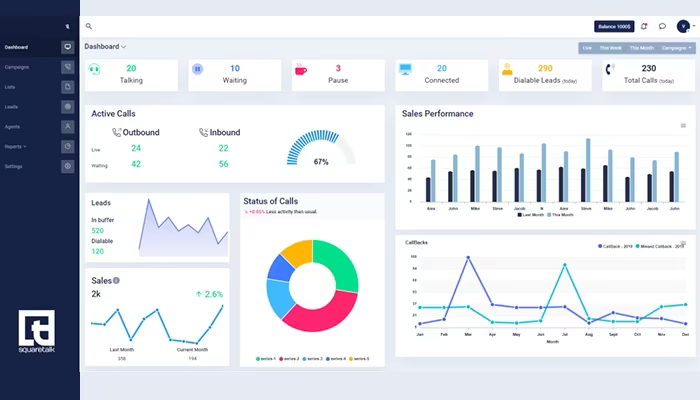The image size is (700, 400).
Task: Click the Outbound call icon
Action: [117, 133]
